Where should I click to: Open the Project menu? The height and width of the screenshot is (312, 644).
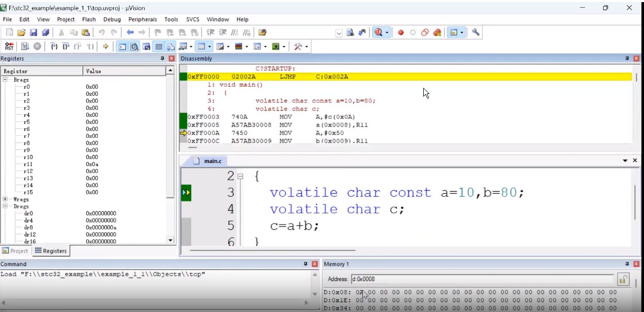[66, 19]
